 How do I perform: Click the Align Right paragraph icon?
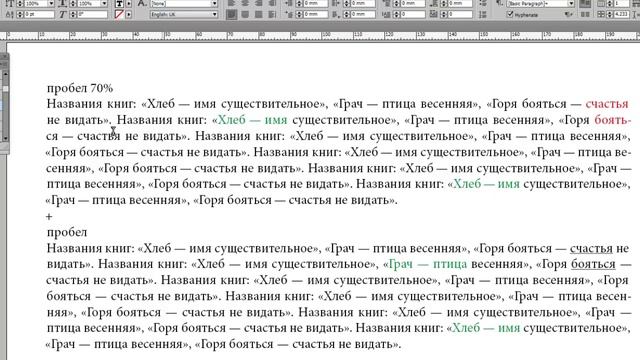click(x=259, y=3)
